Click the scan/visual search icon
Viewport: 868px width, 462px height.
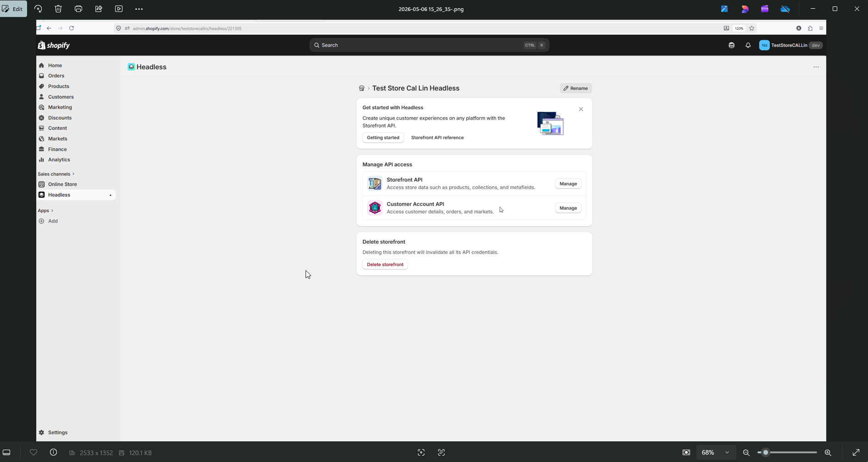421,452
